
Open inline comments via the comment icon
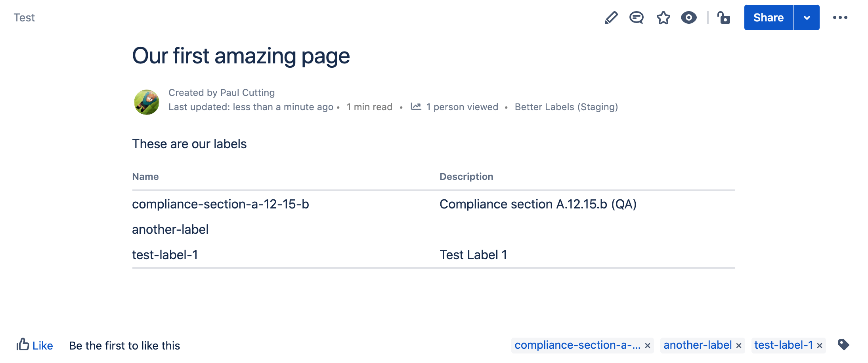637,17
